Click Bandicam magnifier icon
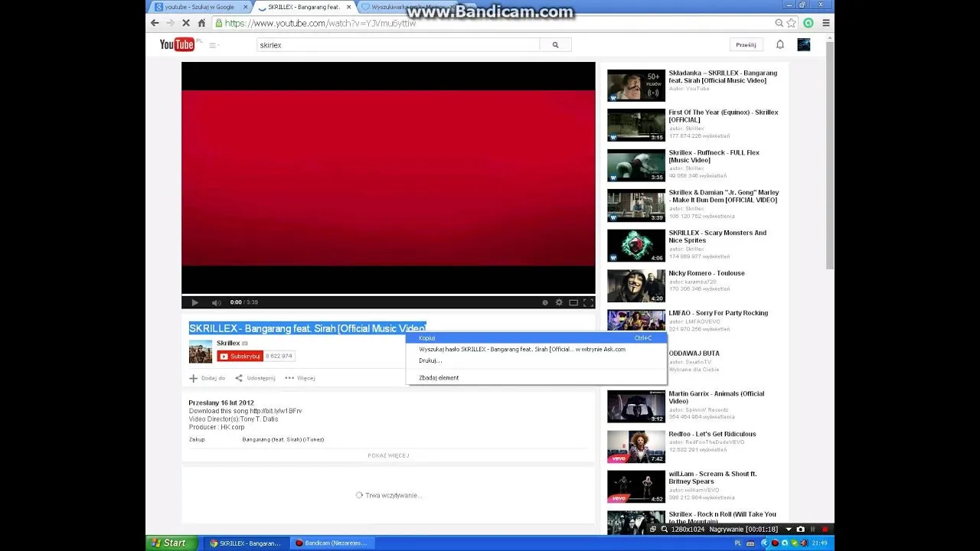This screenshot has width=980, height=551. point(664,529)
